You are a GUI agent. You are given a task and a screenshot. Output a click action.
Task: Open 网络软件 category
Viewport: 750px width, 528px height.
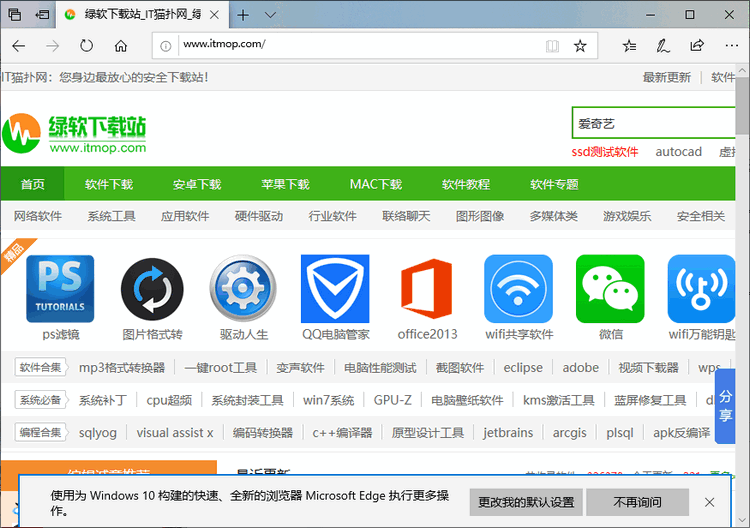[37, 216]
